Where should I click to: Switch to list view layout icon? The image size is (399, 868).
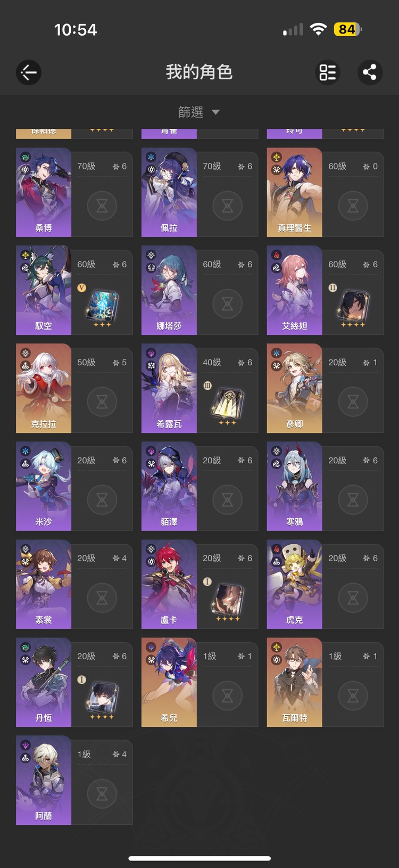point(327,72)
